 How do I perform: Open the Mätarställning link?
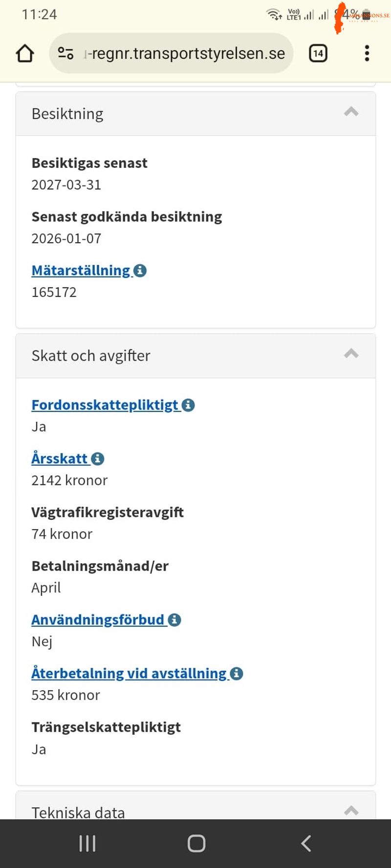tap(81, 270)
